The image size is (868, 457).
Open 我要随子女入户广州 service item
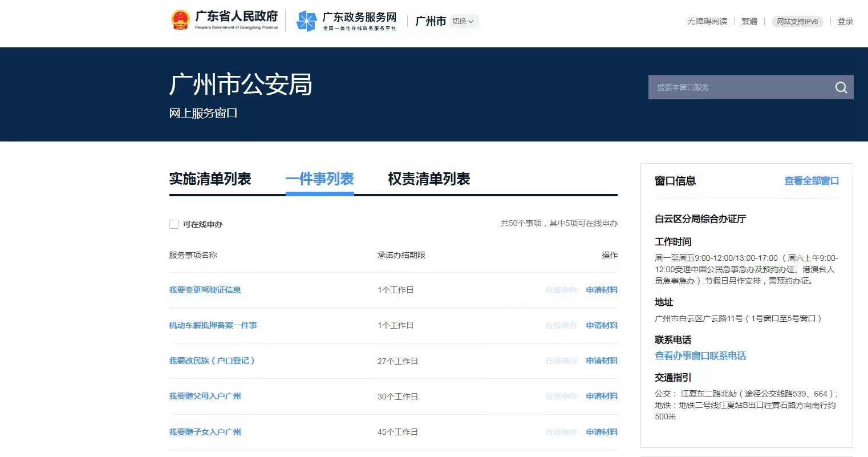click(x=205, y=432)
